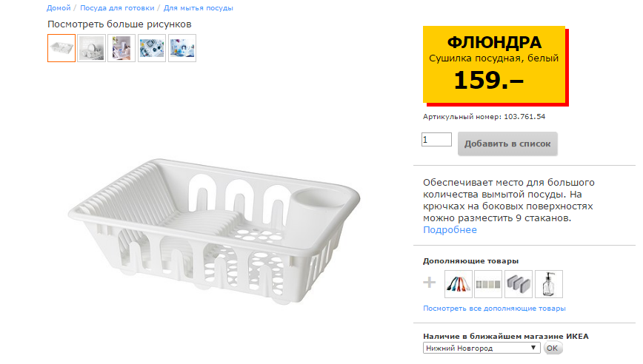The height and width of the screenshot is (364, 643).
Task: Expand the Нижний Новгород store dropdown
Action: tap(482, 348)
